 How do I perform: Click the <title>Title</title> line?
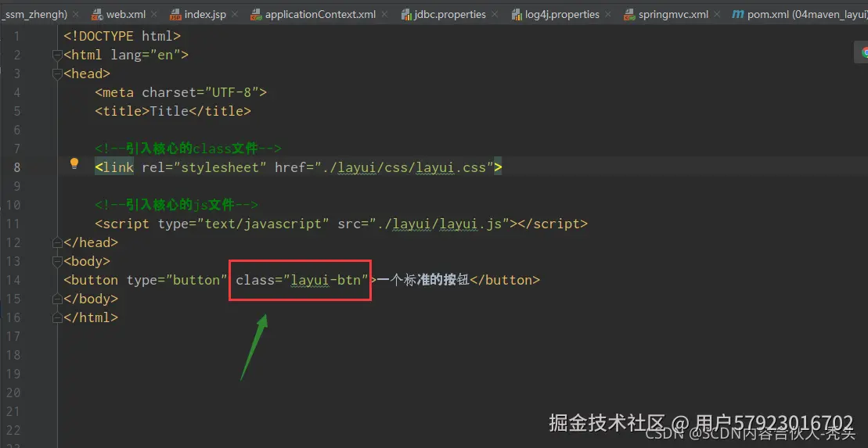173,111
